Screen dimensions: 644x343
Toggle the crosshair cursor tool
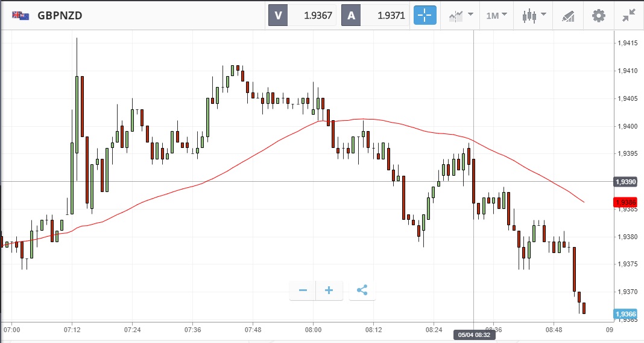pyautogui.click(x=425, y=16)
